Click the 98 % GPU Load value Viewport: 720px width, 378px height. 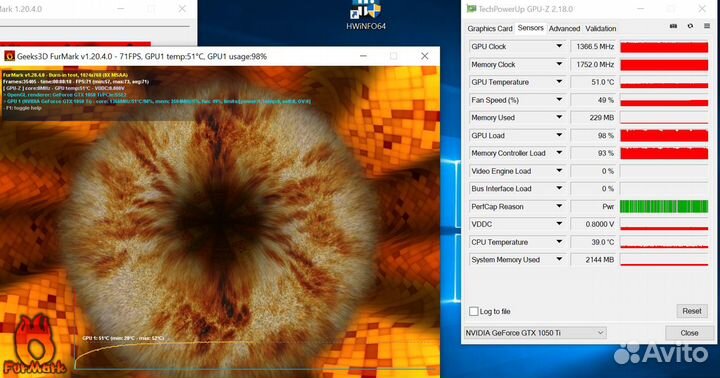(x=594, y=135)
